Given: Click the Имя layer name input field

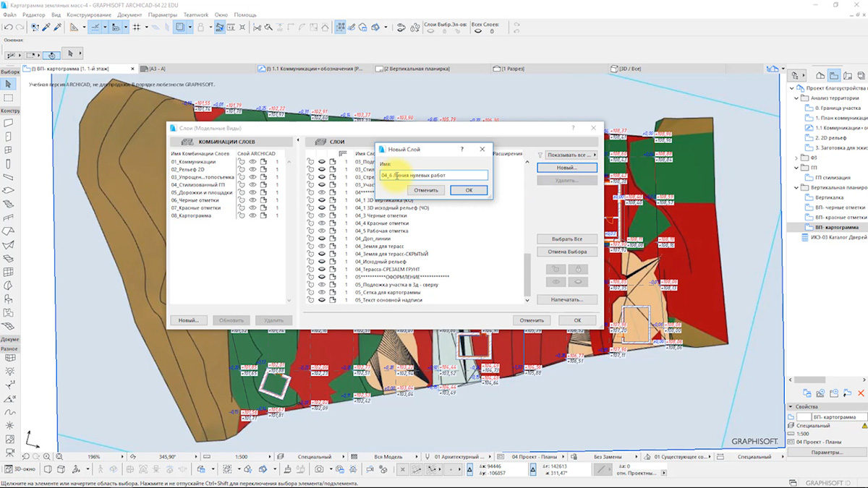Looking at the screenshot, I should [434, 175].
